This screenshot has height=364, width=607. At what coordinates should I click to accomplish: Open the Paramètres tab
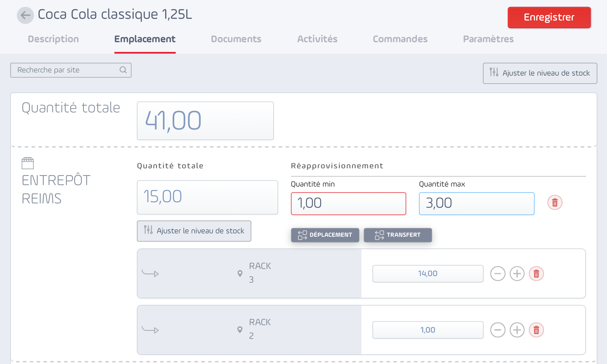point(488,39)
